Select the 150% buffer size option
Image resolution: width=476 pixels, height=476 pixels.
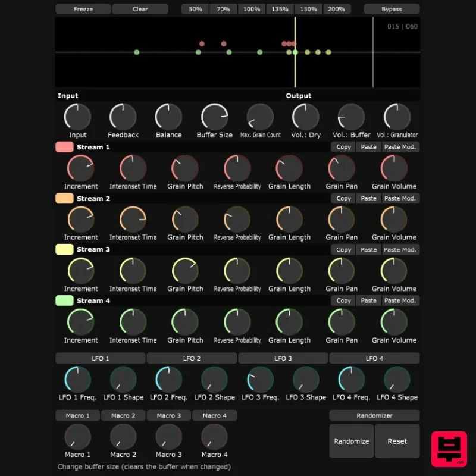pyautogui.click(x=308, y=9)
